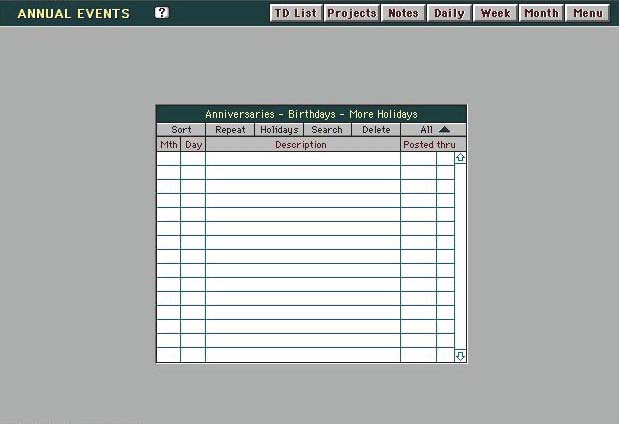Image resolution: width=619 pixels, height=424 pixels.
Task: Switch to the Daily view
Action: click(449, 13)
